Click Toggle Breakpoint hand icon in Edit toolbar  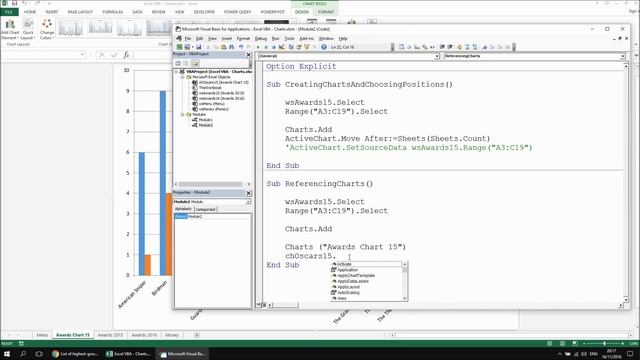click(x=459, y=47)
